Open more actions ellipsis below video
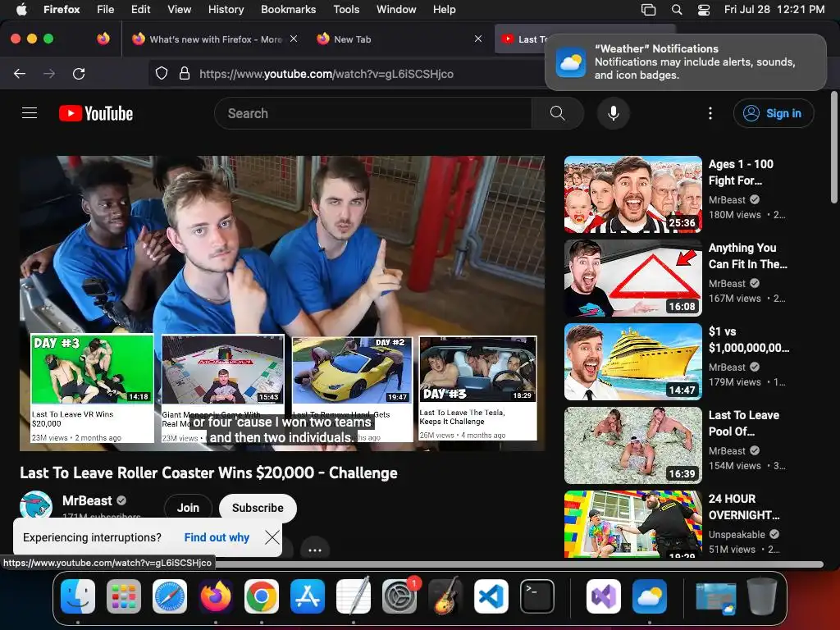Viewport: 840px width, 630px height. click(x=315, y=550)
